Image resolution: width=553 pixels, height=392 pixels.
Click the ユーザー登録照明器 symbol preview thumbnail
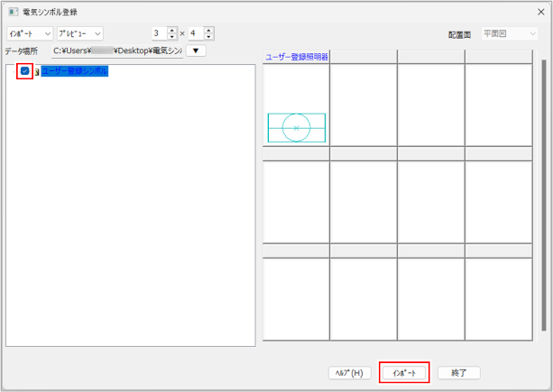[x=296, y=128]
